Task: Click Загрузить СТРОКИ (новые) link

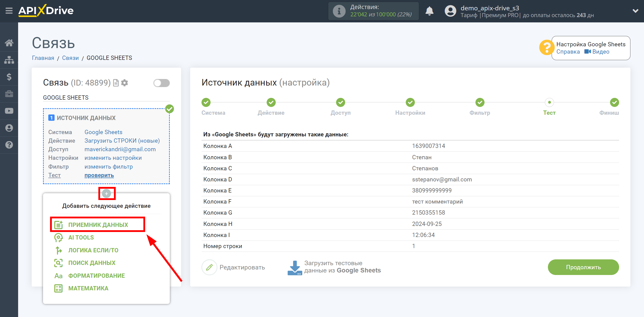Action: coord(122,141)
